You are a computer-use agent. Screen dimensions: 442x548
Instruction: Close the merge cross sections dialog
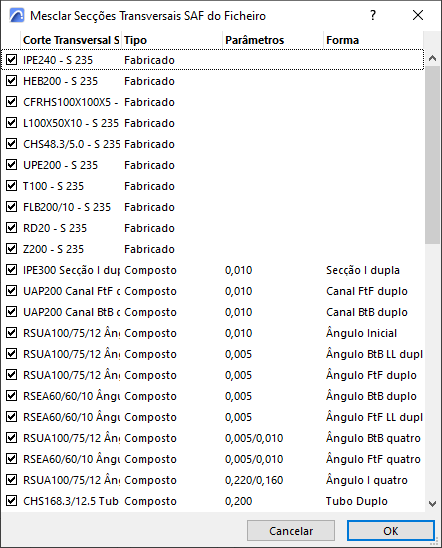[x=418, y=15]
